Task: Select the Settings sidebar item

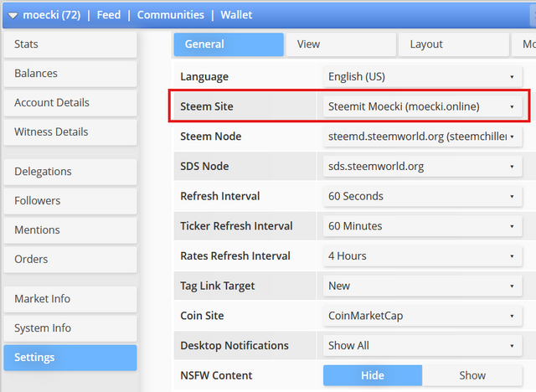Action: [70, 358]
